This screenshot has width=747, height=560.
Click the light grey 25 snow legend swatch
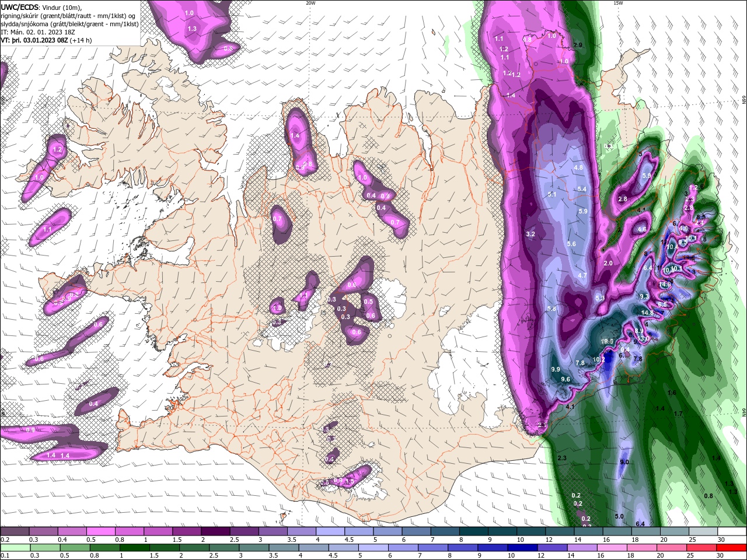tap(704, 531)
